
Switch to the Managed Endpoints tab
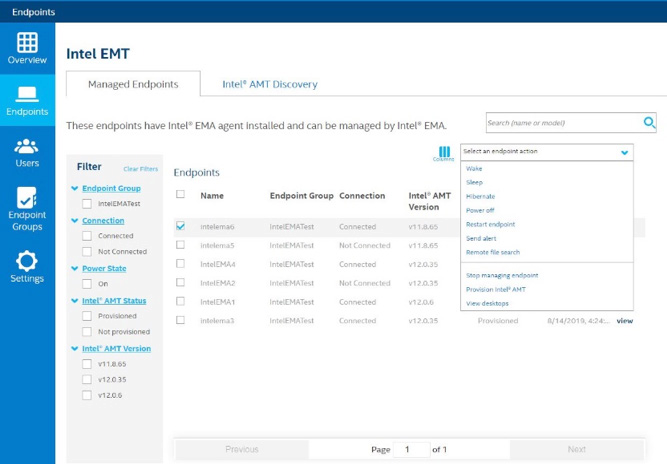[133, 84]
